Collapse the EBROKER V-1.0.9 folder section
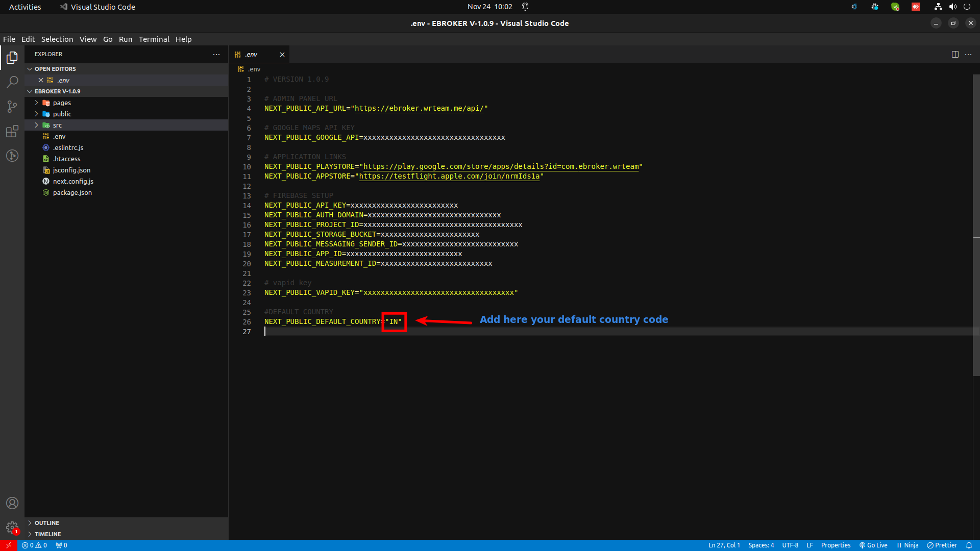 [127, 91]
